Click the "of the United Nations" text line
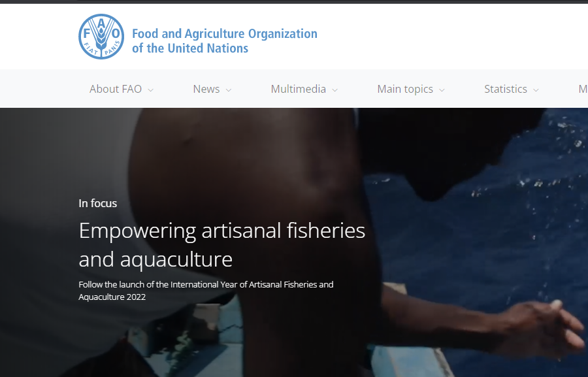This screenshot has height=377, width=588. click(190, 48)
